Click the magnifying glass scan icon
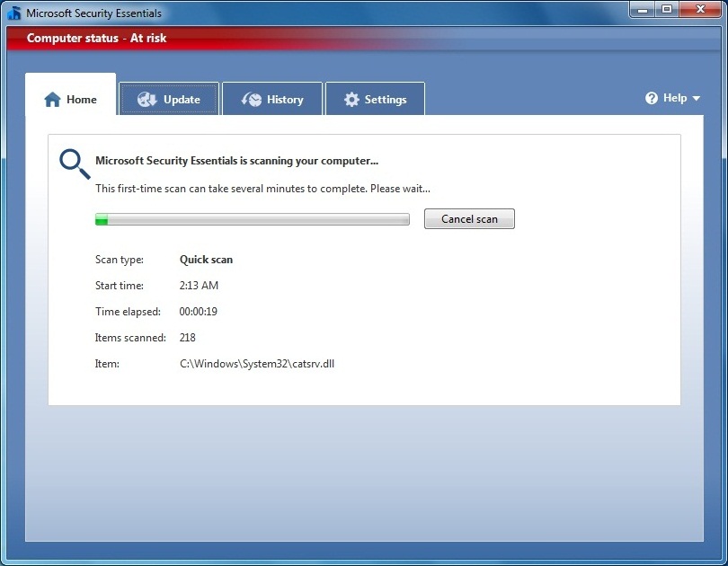Image resolution: width=728 pixels, height=566 pixels. click(x=75, y=164)
